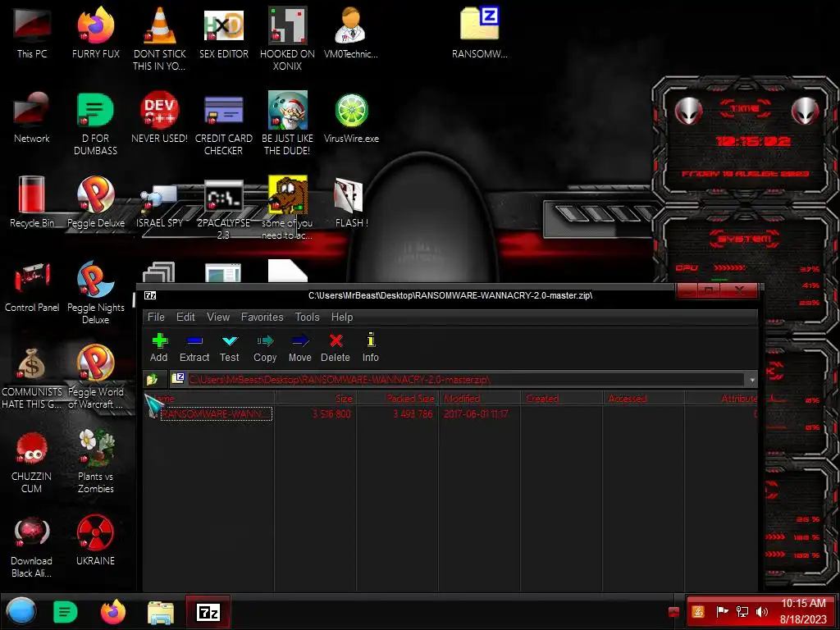Click the Copy toolbar icon
Viewport: 840px width, 630px height.
click(265, 348)
